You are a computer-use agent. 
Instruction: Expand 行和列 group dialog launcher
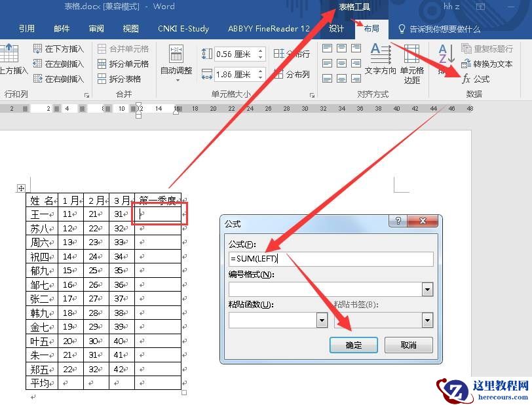[86, 96]
